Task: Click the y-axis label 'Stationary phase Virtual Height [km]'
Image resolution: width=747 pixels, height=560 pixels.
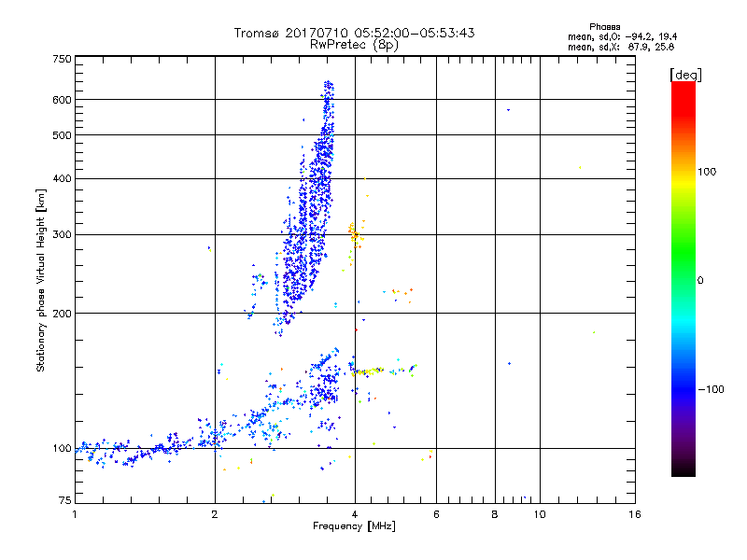Action: click(x=41, y=280)
